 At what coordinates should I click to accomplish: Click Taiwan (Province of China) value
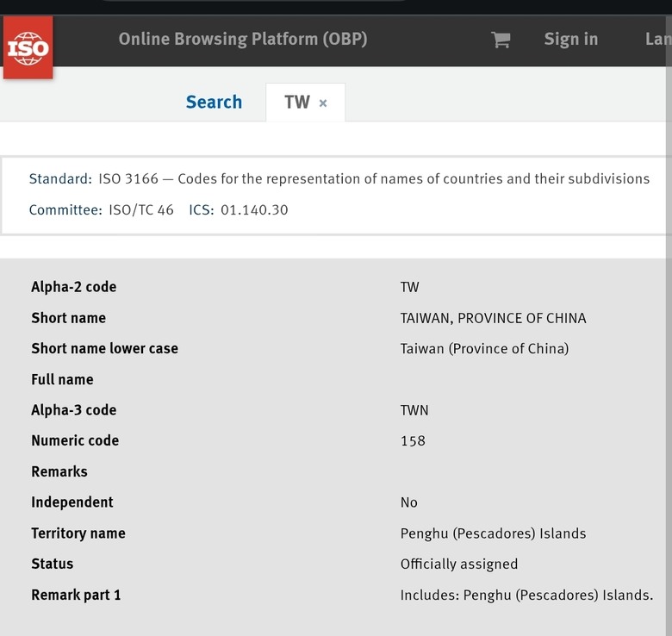coord(485,348)
